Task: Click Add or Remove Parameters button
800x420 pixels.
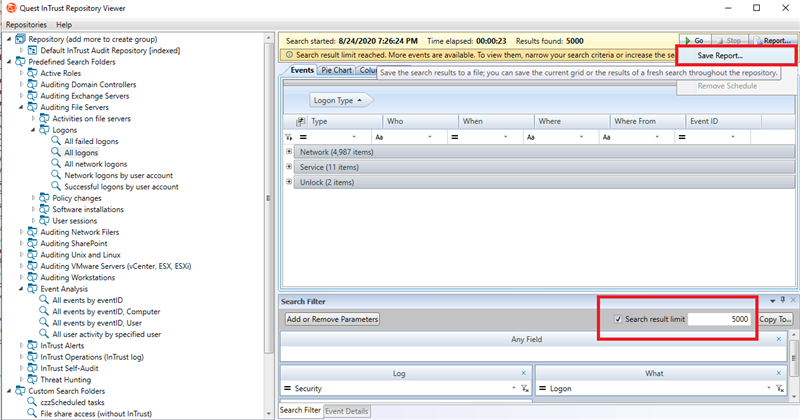Action: point(332,319)
